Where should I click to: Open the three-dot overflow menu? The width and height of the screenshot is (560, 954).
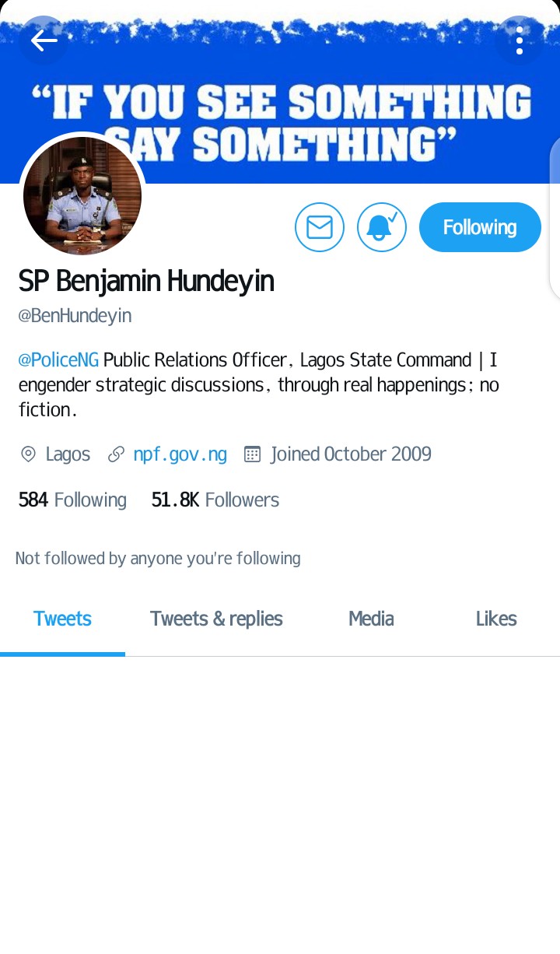click(x=520, y=40)
